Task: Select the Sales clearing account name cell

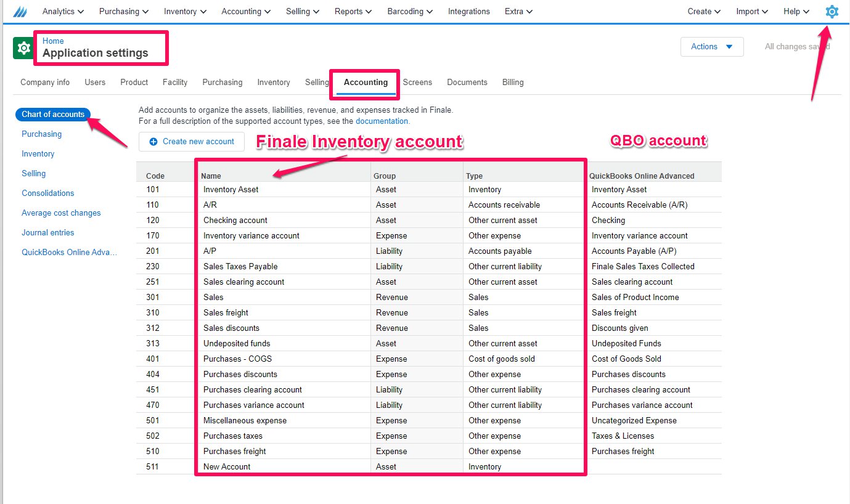Action: [285, 282]
